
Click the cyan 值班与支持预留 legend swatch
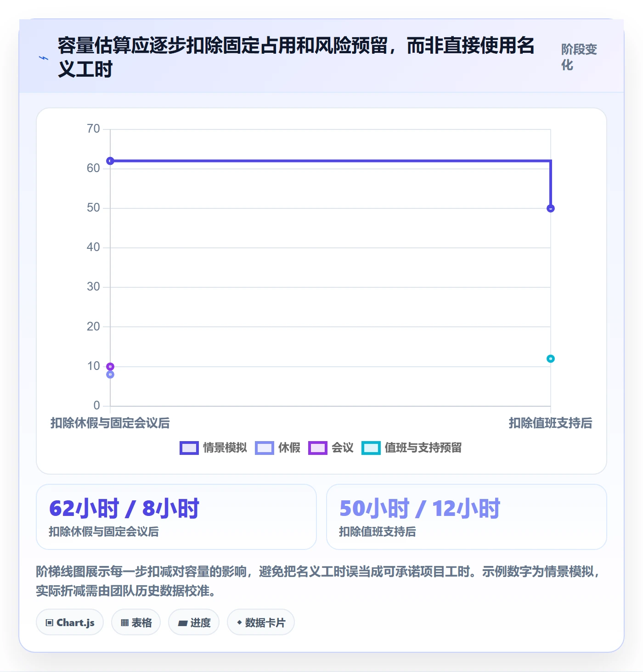[x=371, y=448]
